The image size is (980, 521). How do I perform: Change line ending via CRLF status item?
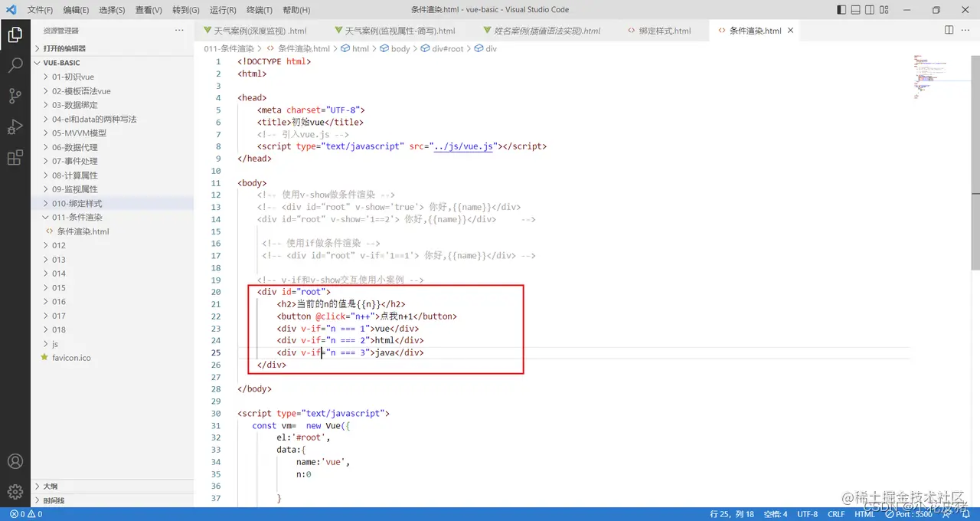(x=835, y=514)
